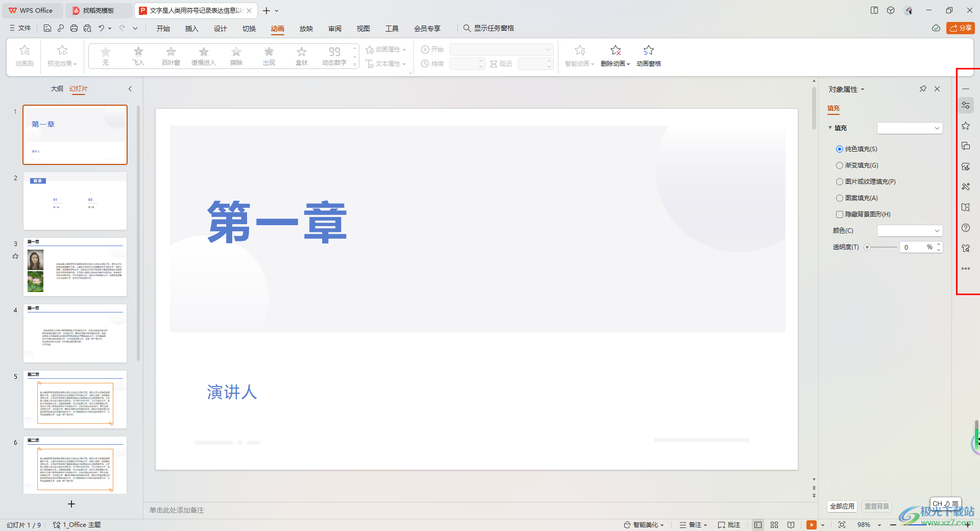Select the 百叶窗 blinds animation effect
This screenshot has width=980, height=531.
[x=171, y=56]
